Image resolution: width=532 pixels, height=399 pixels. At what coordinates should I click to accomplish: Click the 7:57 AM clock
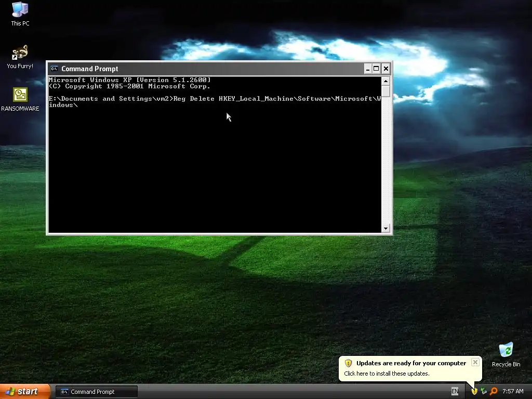click(x=513, y=392)
